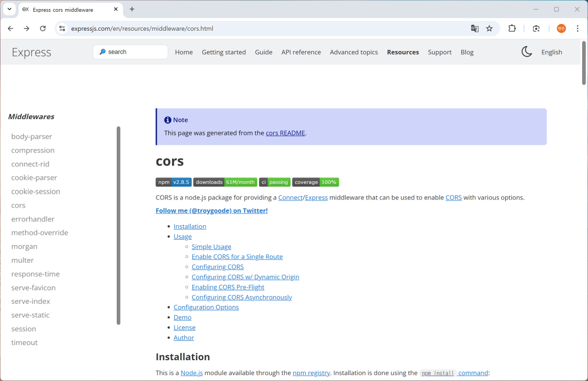This screenshot has width=588, height=381.
Task: Open the API reference menu
Action: click(x=301, y=52)
